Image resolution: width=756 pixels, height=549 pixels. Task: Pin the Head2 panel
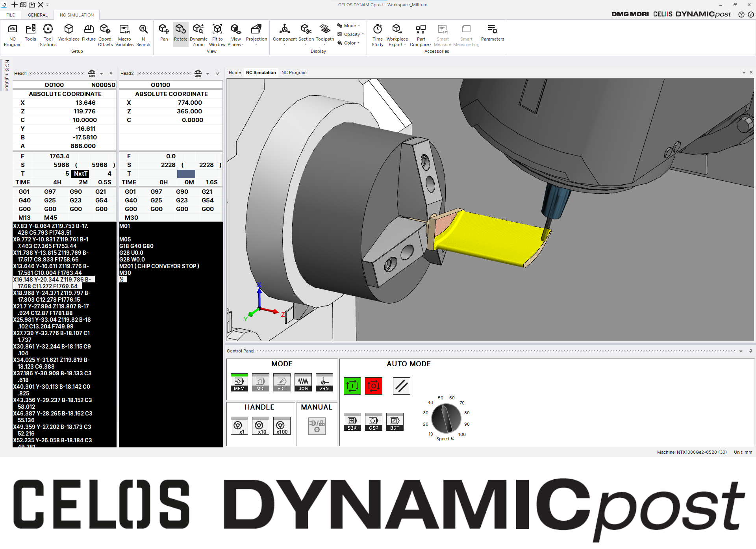(x=218, y=73)
